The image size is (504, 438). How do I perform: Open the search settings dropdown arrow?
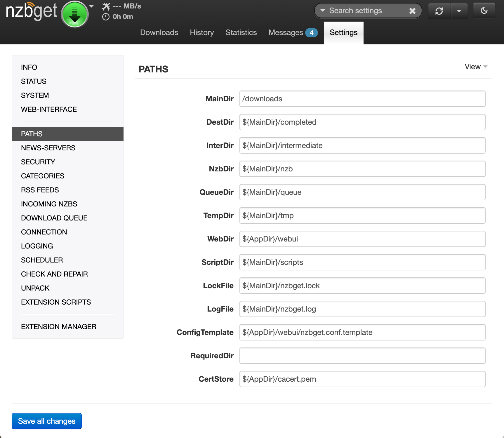coord(323,11)
